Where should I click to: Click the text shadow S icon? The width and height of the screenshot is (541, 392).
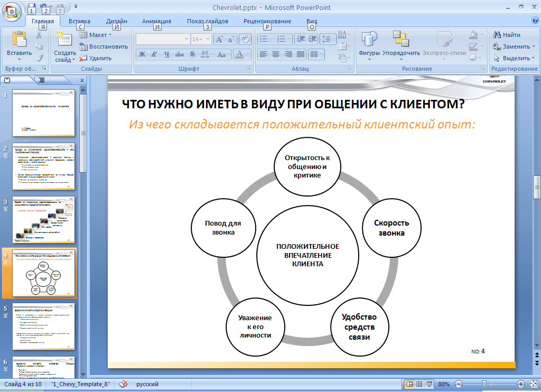tap(192, 54)
